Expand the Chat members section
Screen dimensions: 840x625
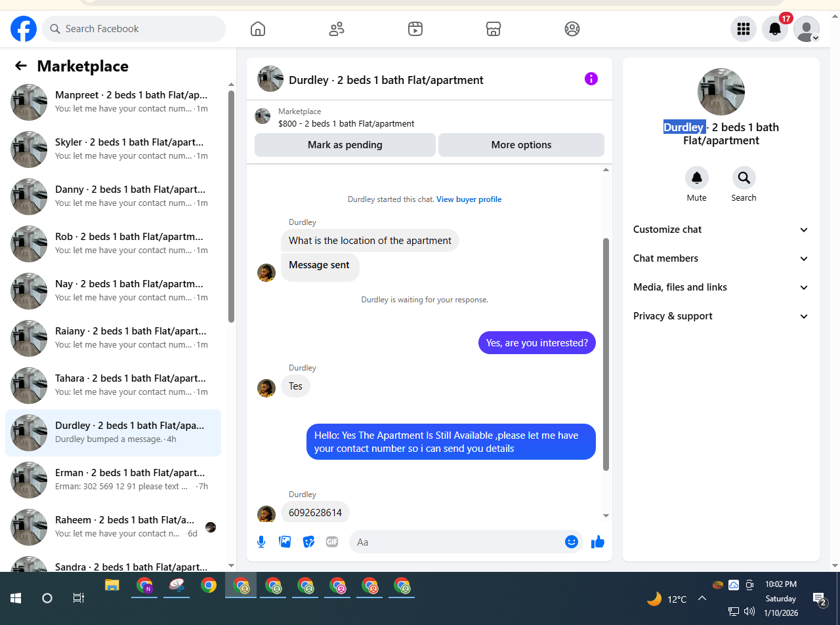point(721,258)
